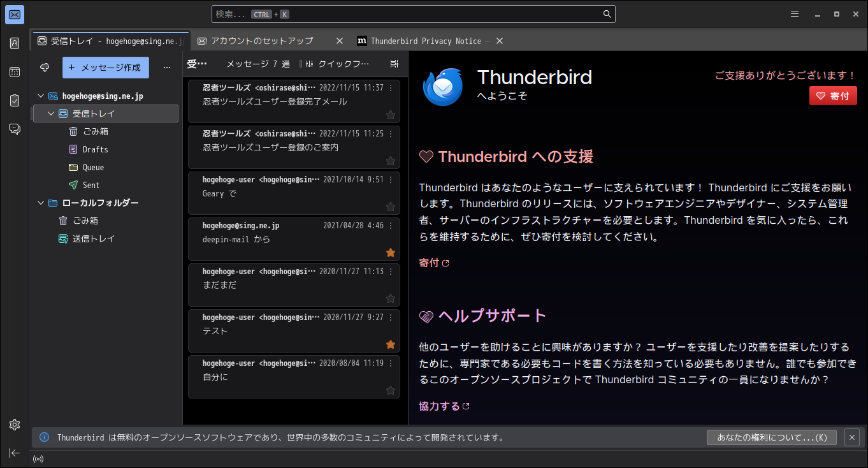Unstar the "テスト" message
The height and width of the screenshot is (468, 868).
[391, 346]
